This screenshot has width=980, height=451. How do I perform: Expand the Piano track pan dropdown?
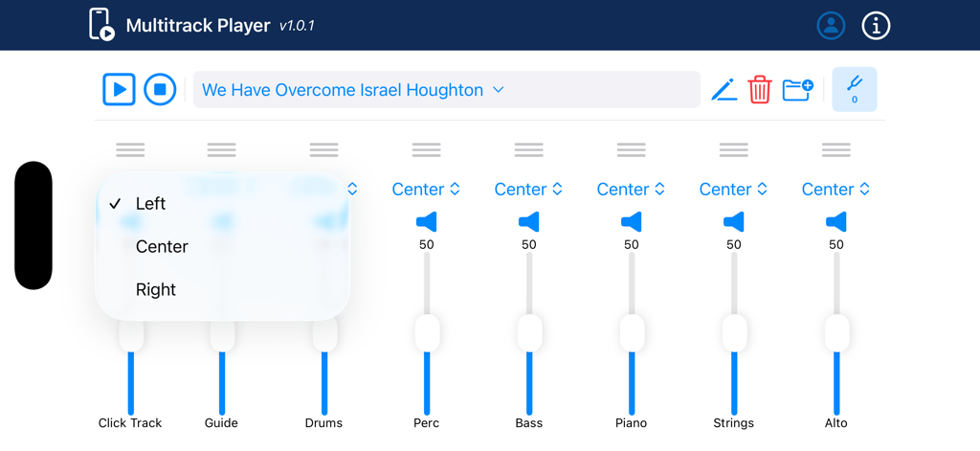(631, 190)
